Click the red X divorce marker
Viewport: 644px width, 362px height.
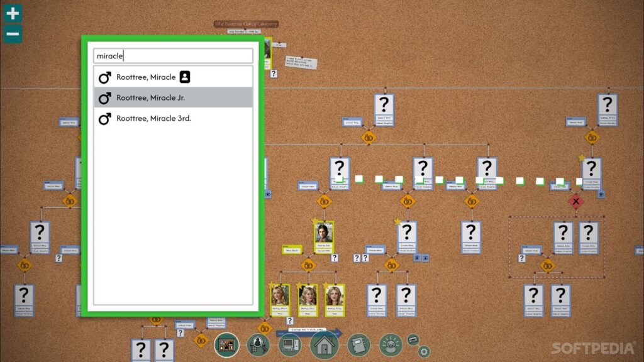click(575, 202)
